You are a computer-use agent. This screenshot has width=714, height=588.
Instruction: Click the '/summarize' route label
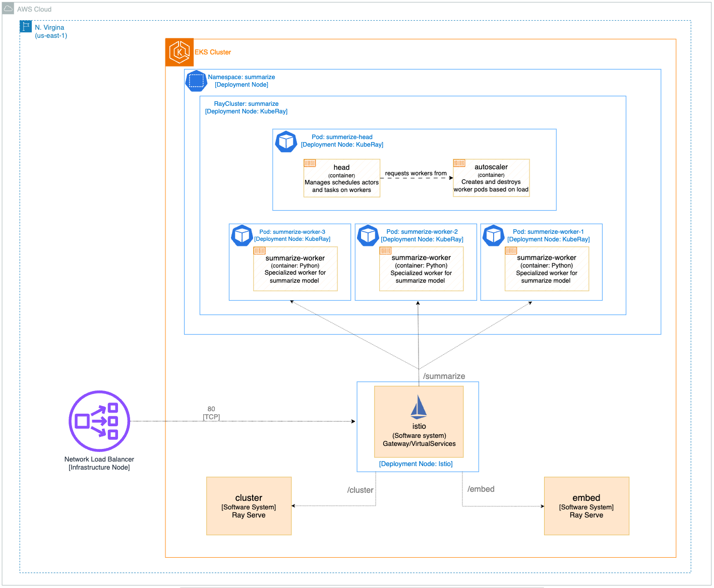pyautogui.click(x=444, y=376)
